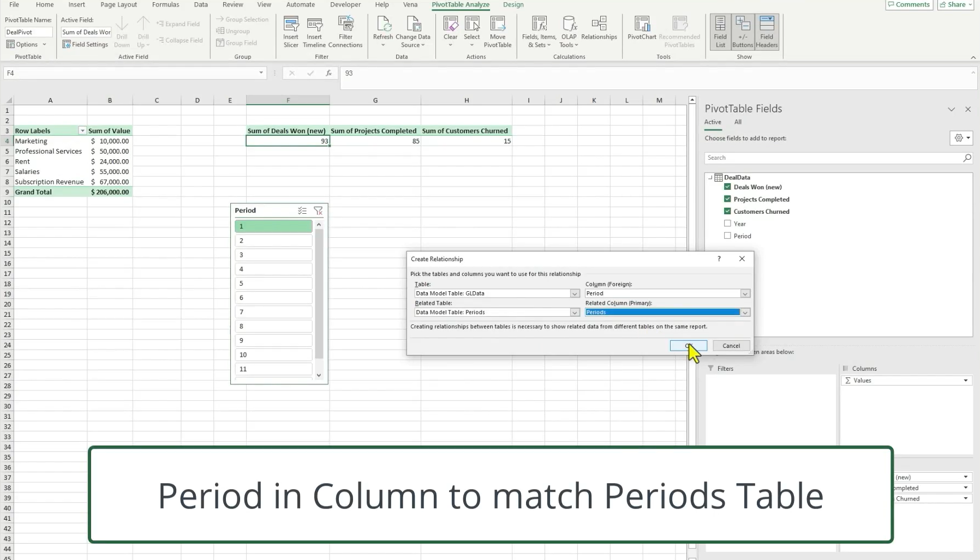Image resolution: width=980 pixels, height=560 pixels.
Task: Open the Related Table dropdown
Action: pyautogui.click(x=574, y=312)
